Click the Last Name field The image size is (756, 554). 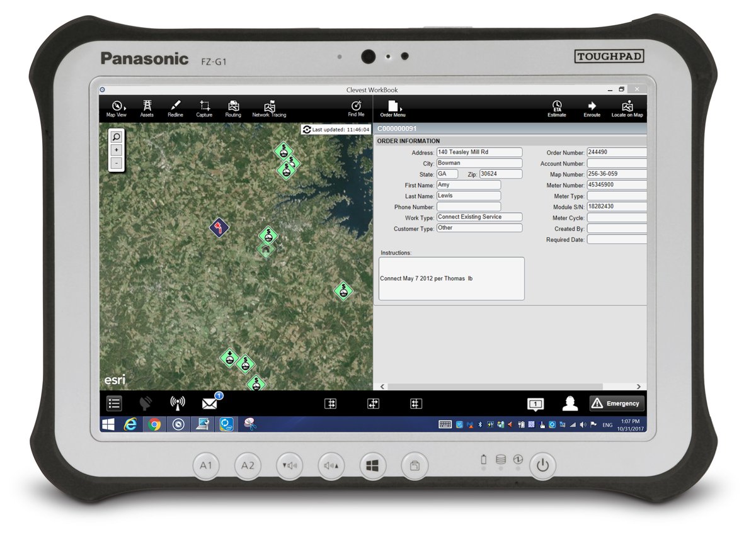tap(468, 196)
